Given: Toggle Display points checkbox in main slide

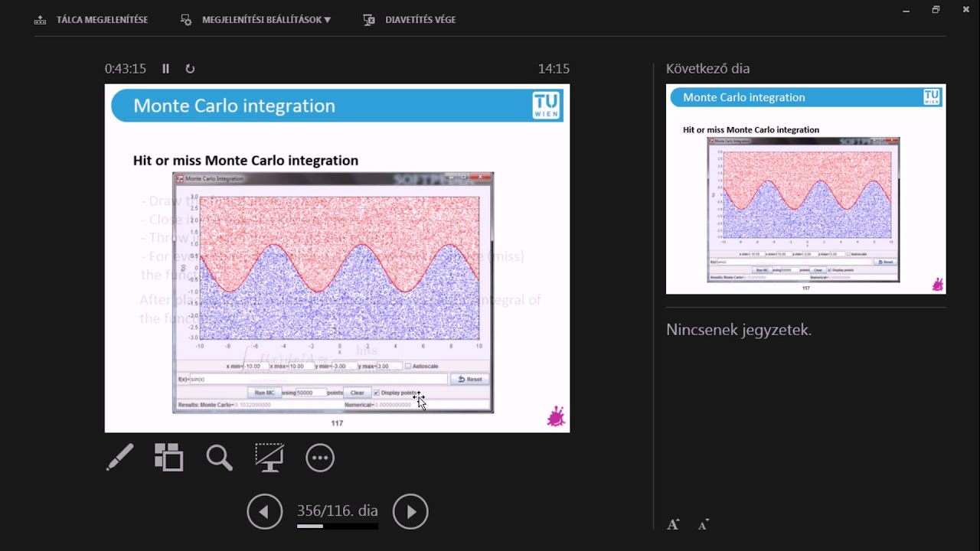Looking at the screenshot, I should (x=376, y=393).
